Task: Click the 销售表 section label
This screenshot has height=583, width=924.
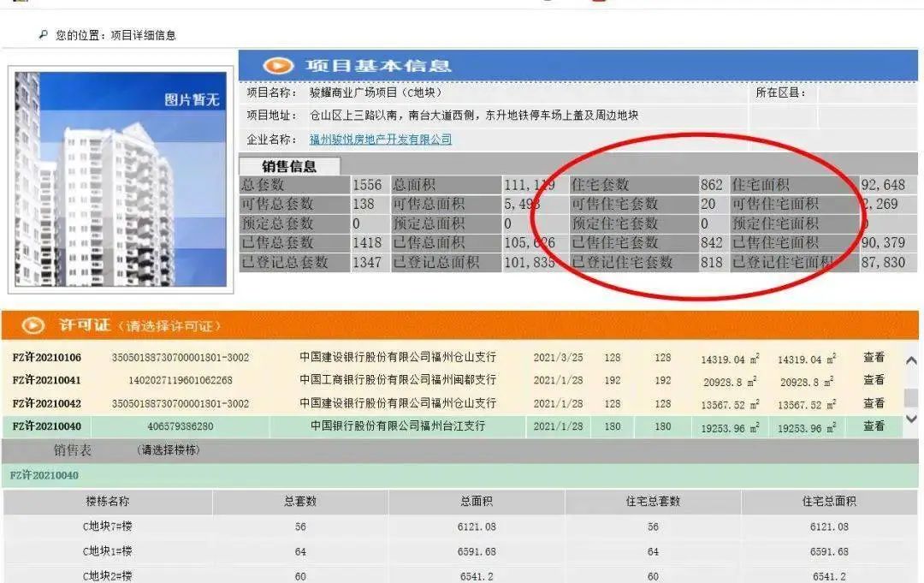Action: tap(73, 450)
